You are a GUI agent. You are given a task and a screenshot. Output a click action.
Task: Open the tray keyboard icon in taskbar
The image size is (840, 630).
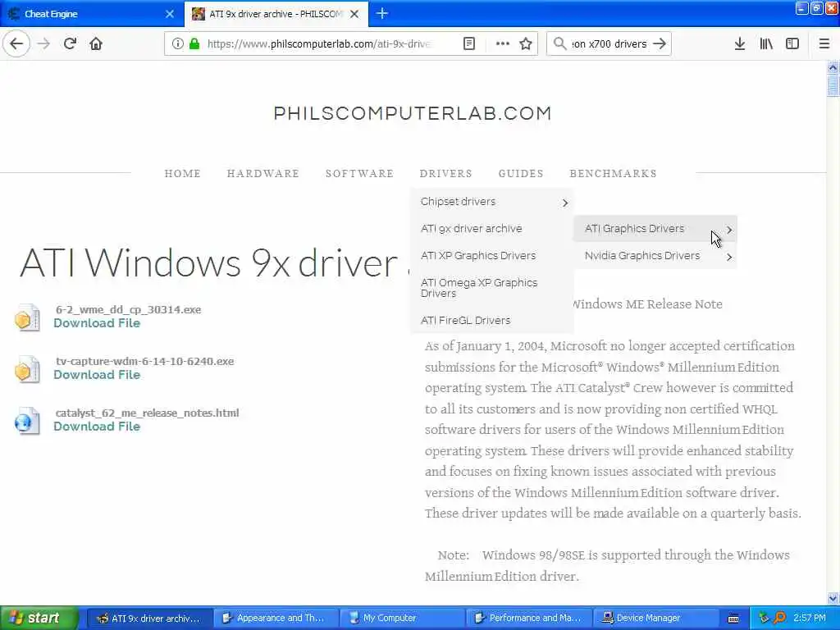click(733, 619)
